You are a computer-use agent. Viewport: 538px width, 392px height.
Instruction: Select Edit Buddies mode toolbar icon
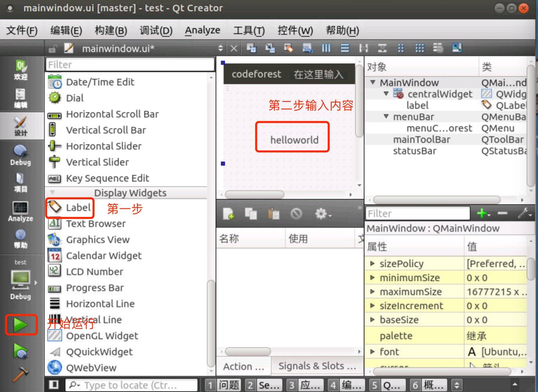(288, 48)
